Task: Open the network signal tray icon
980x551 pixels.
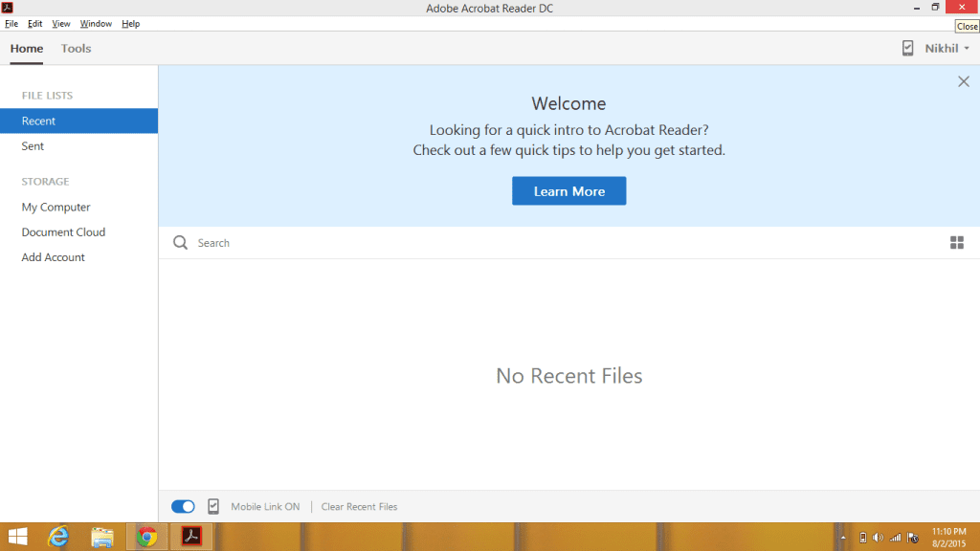Action: pos(896,538)
